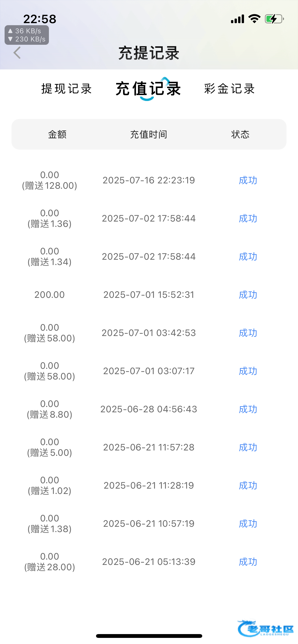
Task: Tap the network speed indicator overlay
Action: (27, 35)
